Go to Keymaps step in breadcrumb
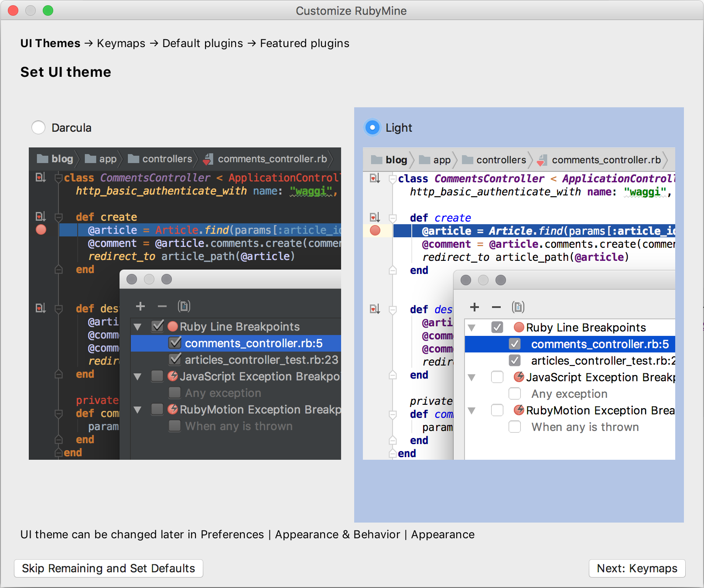Image resolution: width=704 pixels, height=588 pixels. pyautogui.click(x=121, y=43)
